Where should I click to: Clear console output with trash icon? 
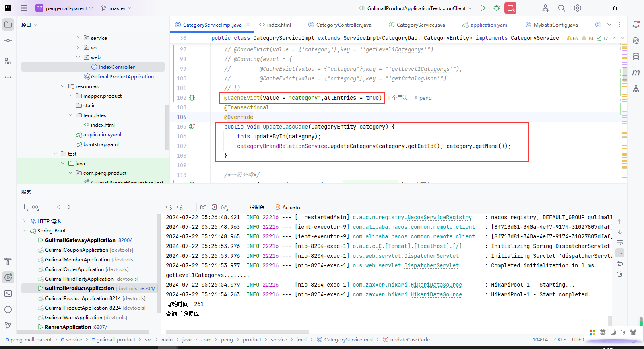click(620, 274)
